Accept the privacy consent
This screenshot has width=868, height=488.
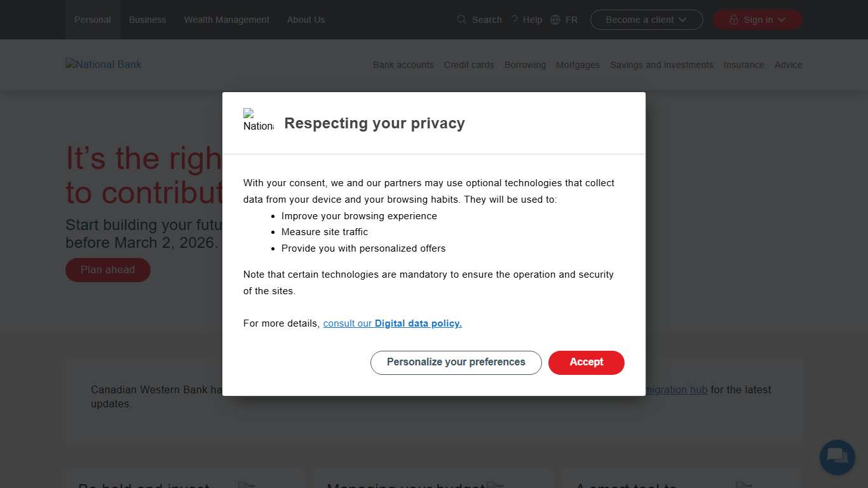[x=586, y=362]
